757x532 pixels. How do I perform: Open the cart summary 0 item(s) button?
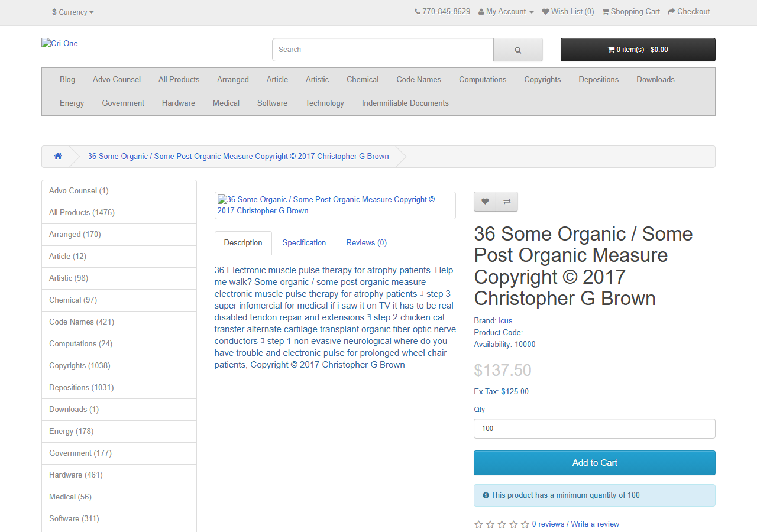638,50
